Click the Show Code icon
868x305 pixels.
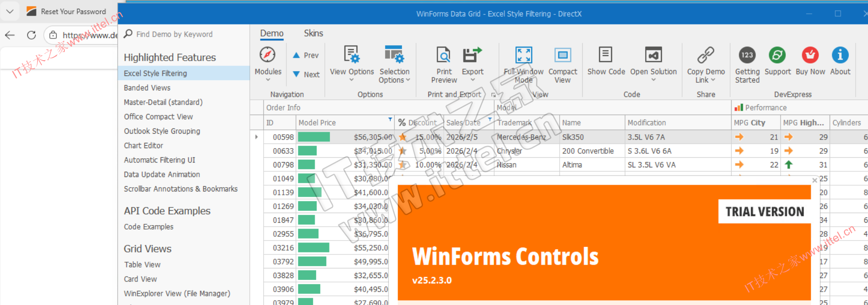point(605,55)
